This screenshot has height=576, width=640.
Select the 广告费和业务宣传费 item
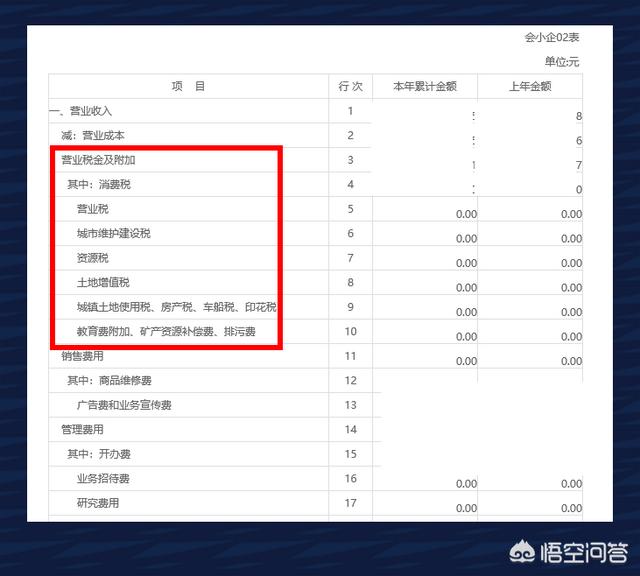pos(124,405)
